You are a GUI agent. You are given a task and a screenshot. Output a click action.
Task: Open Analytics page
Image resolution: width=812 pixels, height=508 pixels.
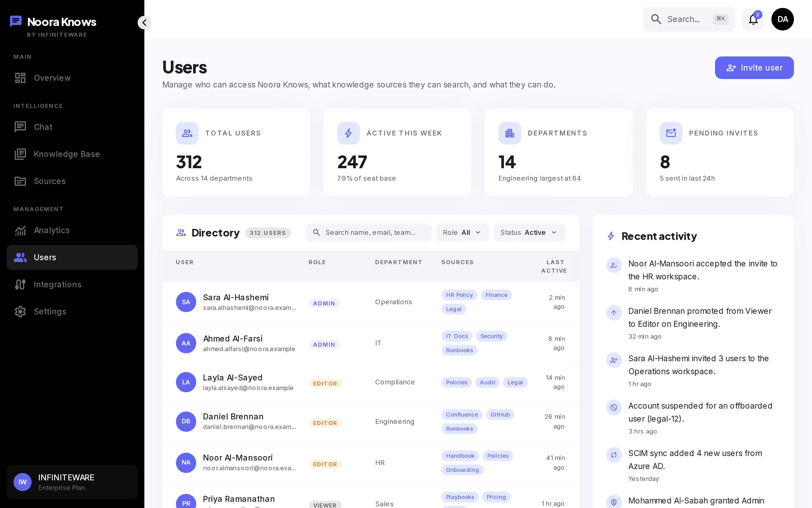[x=72, y=230]
